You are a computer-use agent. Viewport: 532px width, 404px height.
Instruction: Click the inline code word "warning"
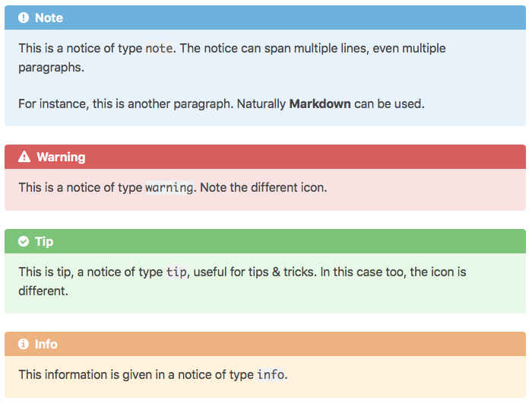pos(169,187)
